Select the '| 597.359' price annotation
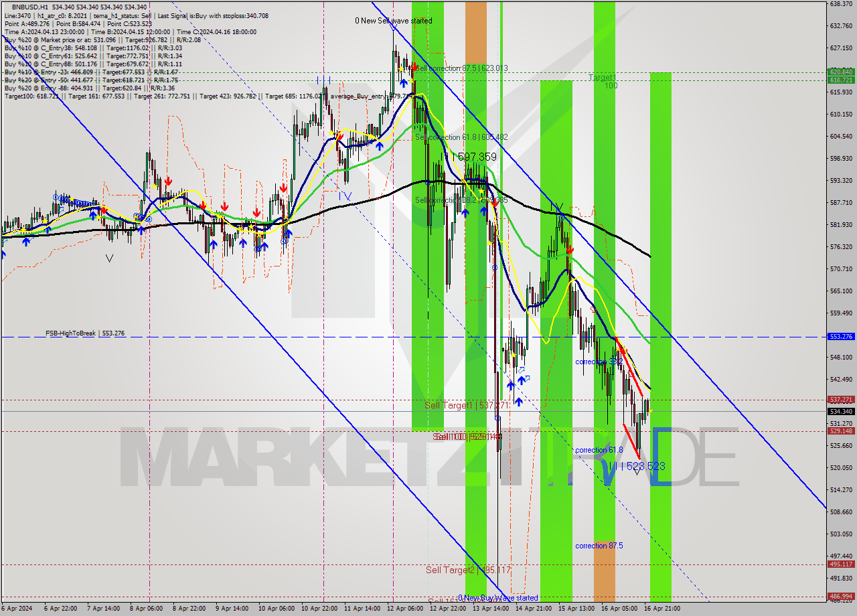This screenshot has width=857, height=616. click(x=475, y=157)
